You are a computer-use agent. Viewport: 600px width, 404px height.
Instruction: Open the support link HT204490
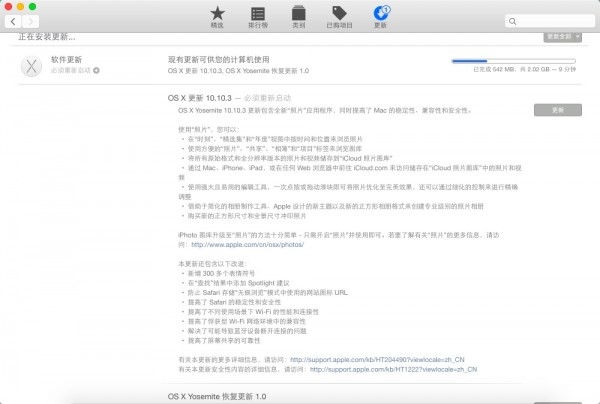pos(377,360)
